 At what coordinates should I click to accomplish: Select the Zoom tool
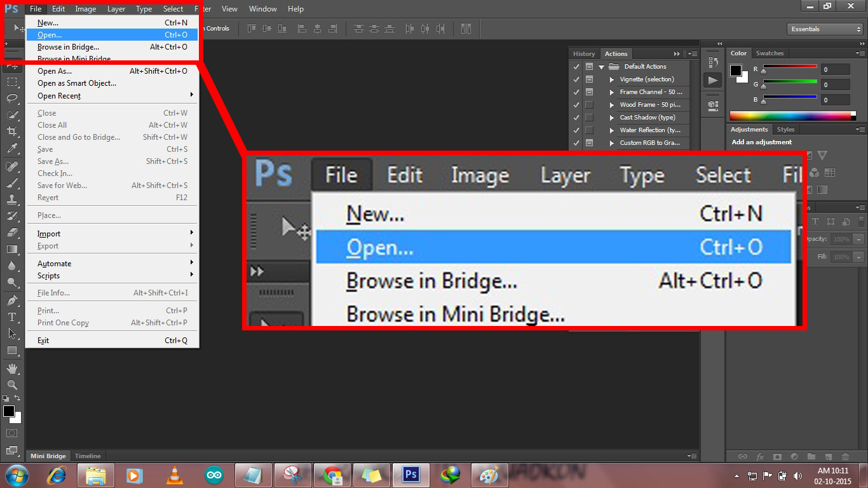pyautogui.click(x=12, y=384)
